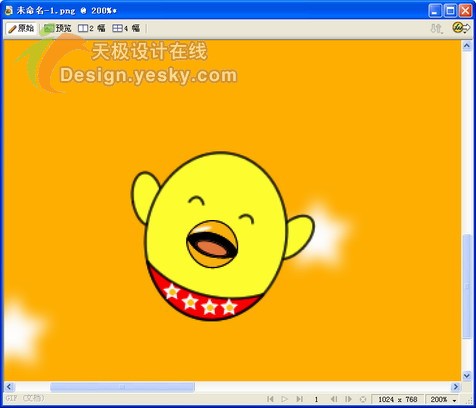Open the 200% zoom level dropdown
This screenshot has width=476, height=408.
click(x=442, y=399)
